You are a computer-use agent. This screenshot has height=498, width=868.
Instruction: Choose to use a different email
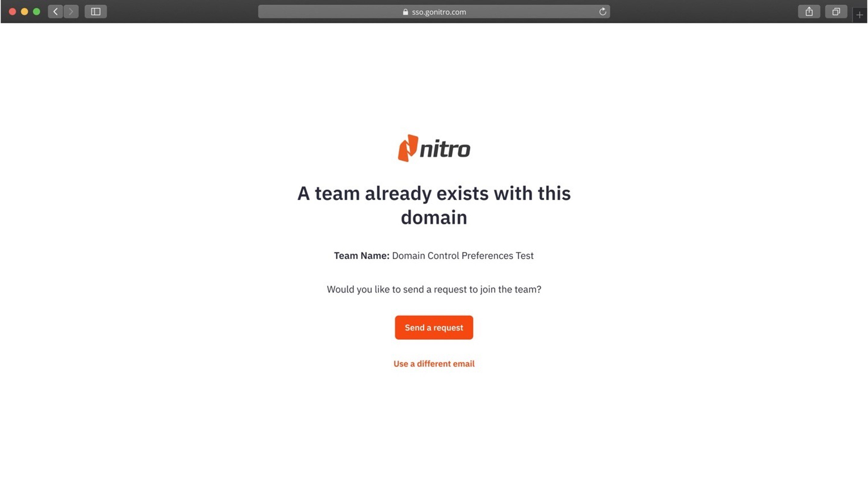(434, 364)
